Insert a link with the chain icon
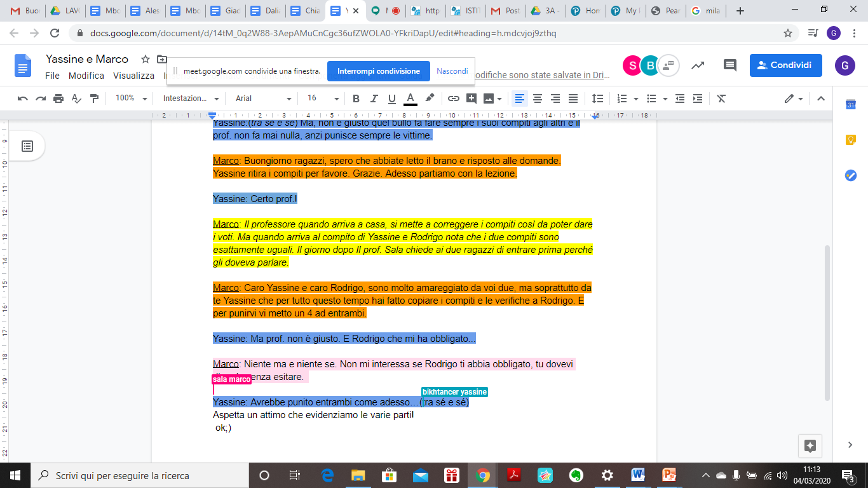This screenshot has width=868, height=488. [454, 98]
